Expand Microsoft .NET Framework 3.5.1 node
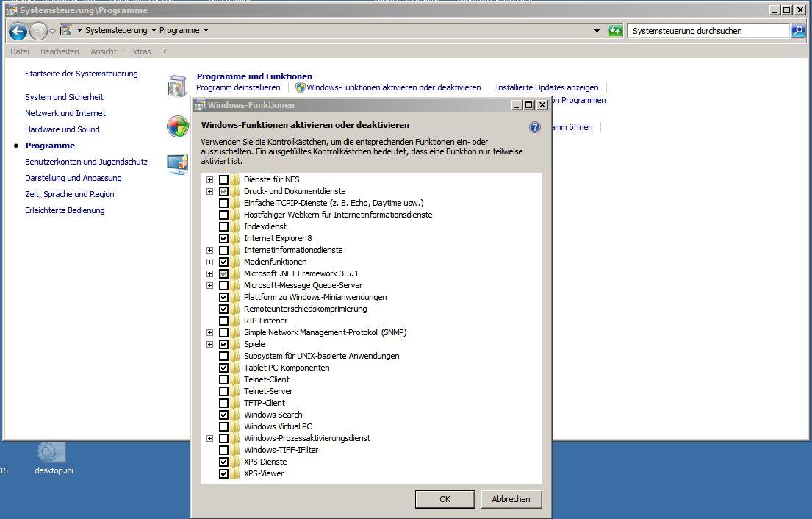The height and width of the screenshot is (519, 812). tap(209, 274)
